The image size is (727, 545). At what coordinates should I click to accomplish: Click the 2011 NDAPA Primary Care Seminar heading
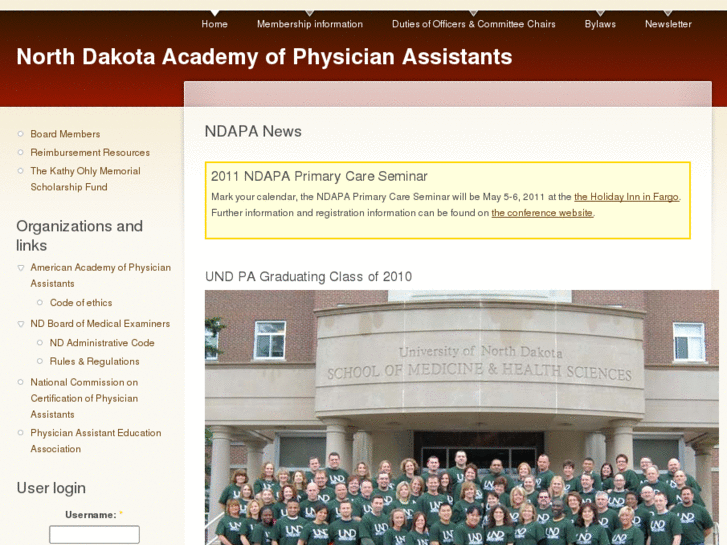tap(319, 176)
